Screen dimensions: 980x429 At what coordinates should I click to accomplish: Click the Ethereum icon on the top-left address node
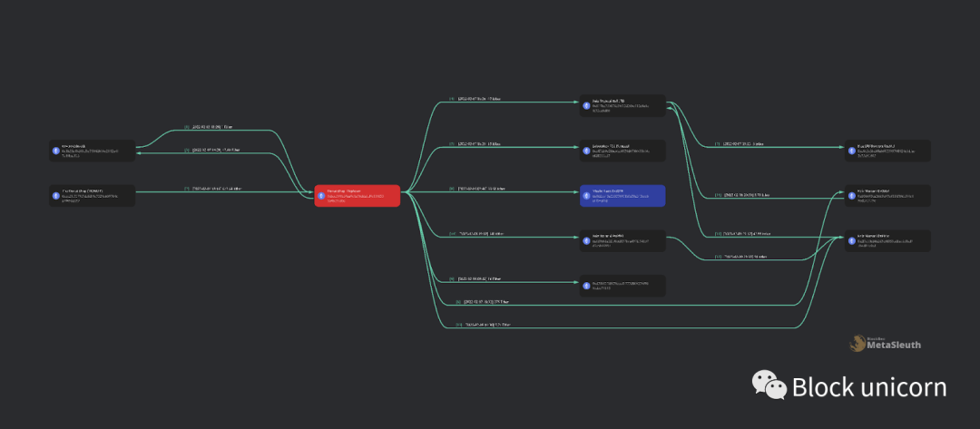click(x=57, y=151)
